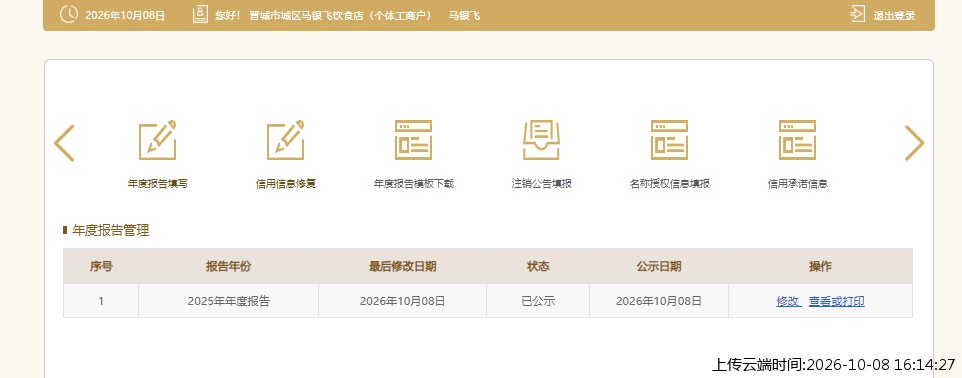Image resolution: width=962 pixels, height=378 pixels.
Task: Open the 信用承诺信息 icon
Action: pos(798,140)
